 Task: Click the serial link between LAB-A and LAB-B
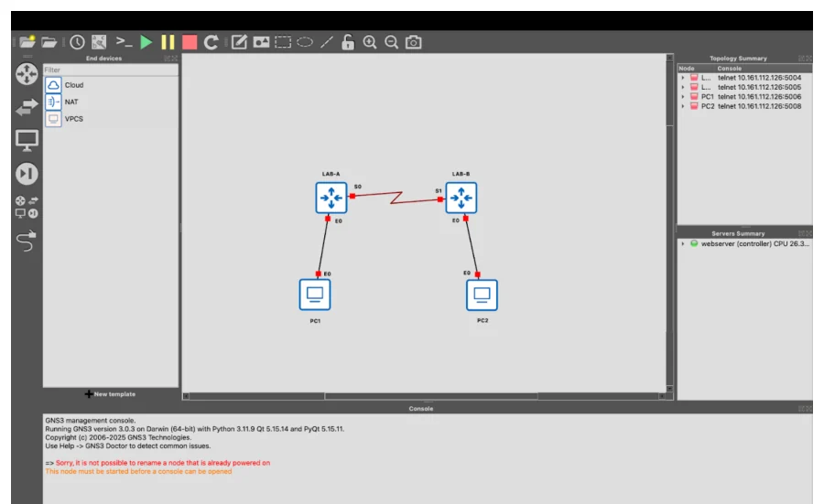(x=396, y=198)
